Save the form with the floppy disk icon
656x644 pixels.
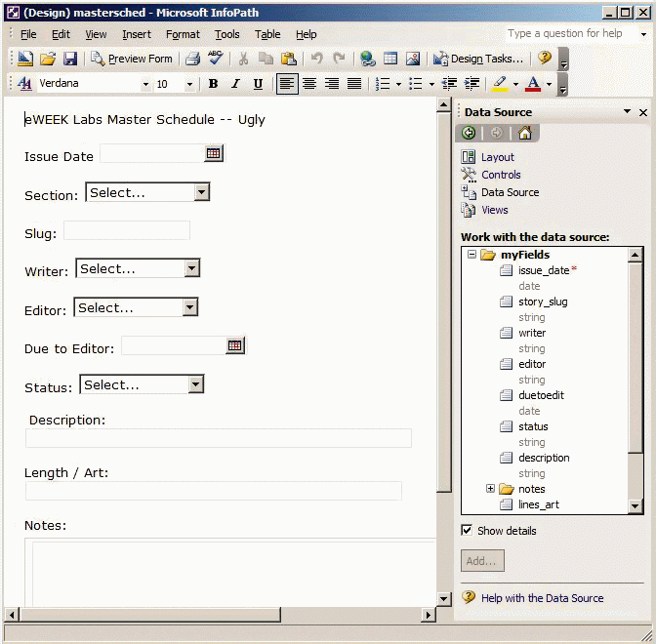click(x=70, y=59)
